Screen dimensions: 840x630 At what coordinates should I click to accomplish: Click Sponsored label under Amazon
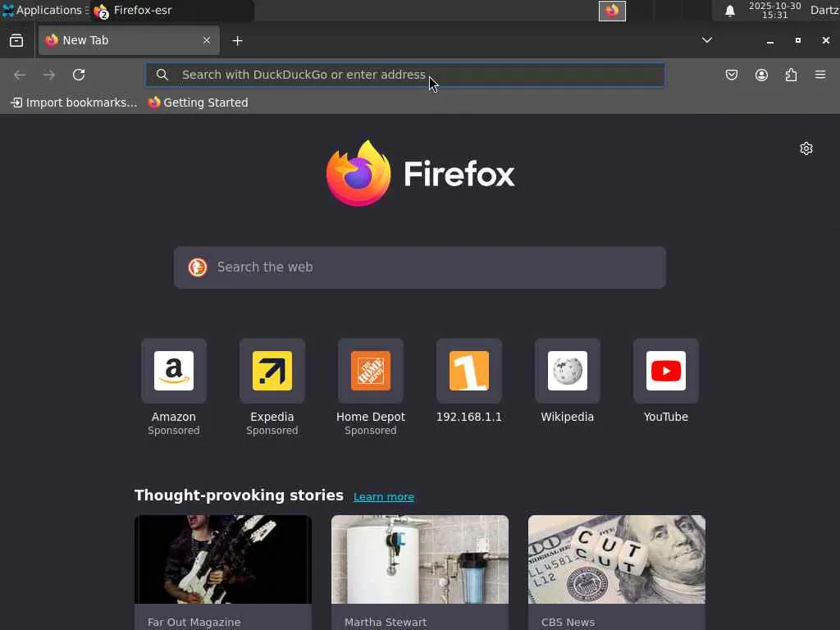pos(174,431)
